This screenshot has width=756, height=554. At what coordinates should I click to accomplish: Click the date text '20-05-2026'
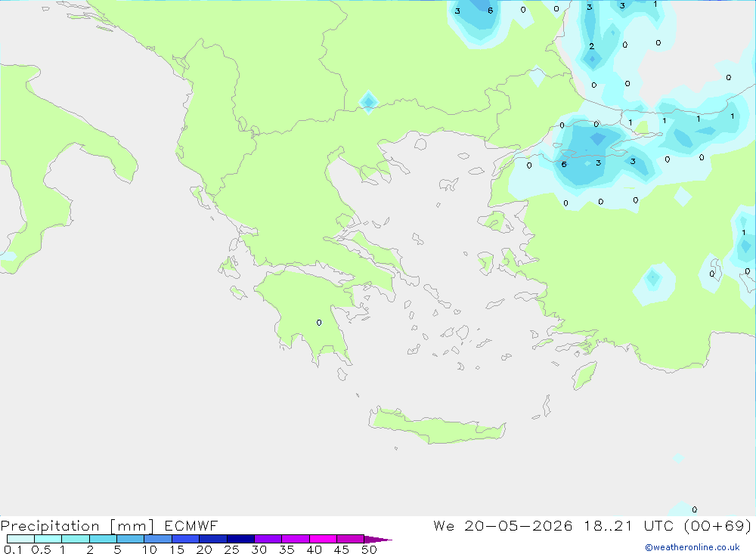coord(519,526)
